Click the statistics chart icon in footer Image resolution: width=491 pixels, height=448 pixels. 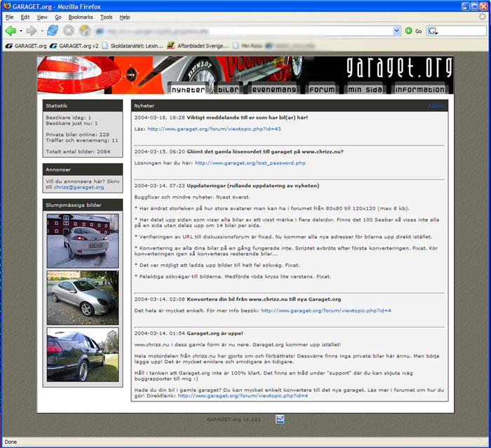click(280, 419)
